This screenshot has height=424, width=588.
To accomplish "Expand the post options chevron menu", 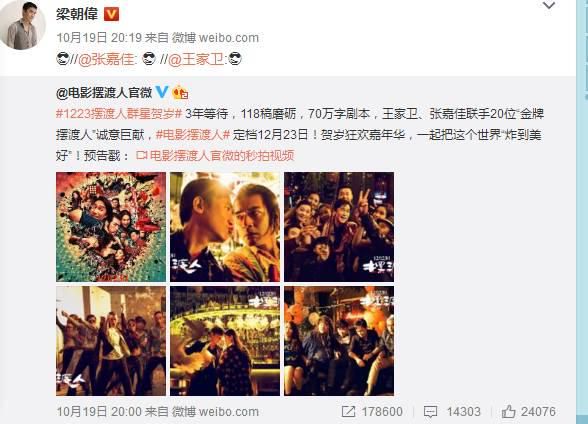I will (x=549, y=5).
